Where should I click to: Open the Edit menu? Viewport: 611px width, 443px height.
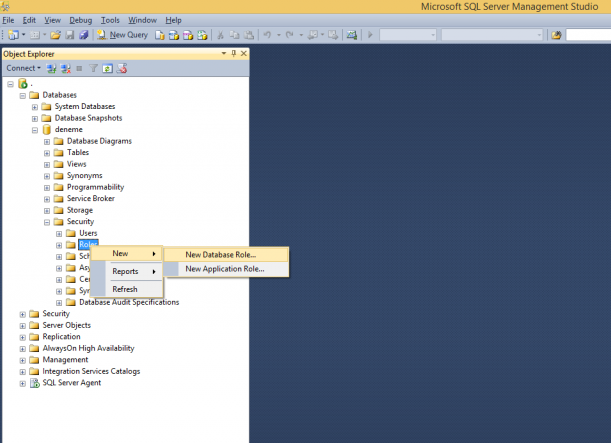pyautogui.click(x=29, y=20)
